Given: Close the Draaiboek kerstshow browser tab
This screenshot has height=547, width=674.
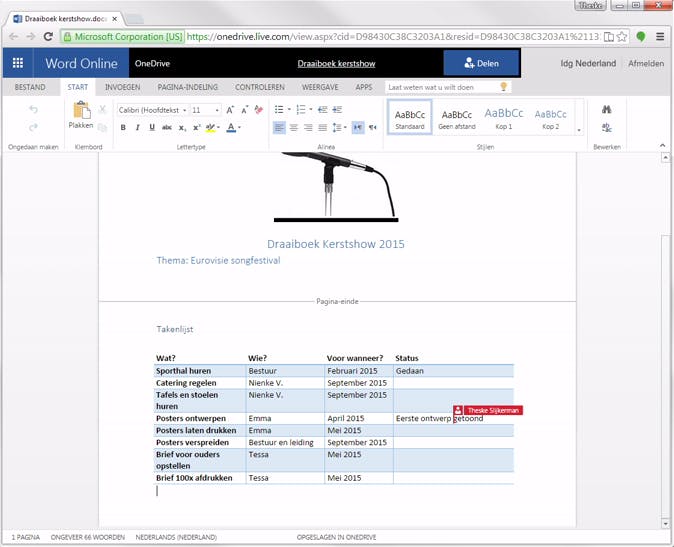Looking at the screenshot, I should point(114,19).
